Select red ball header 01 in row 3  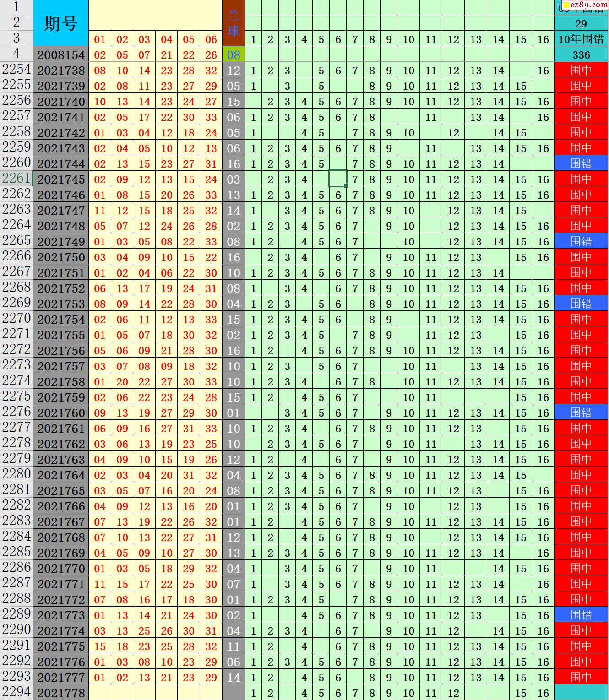[x=100, y=39]
